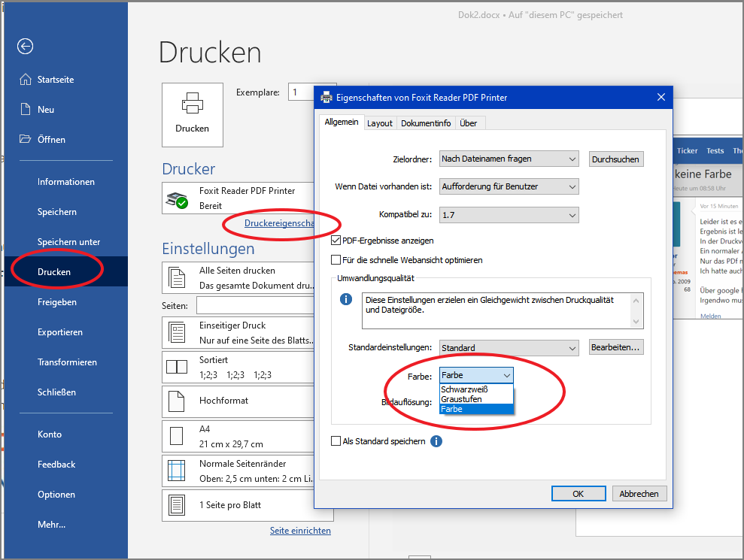Click the Sortiert collate icon
Viewport: 744px width, 560px height.
(x=177, y=367)
